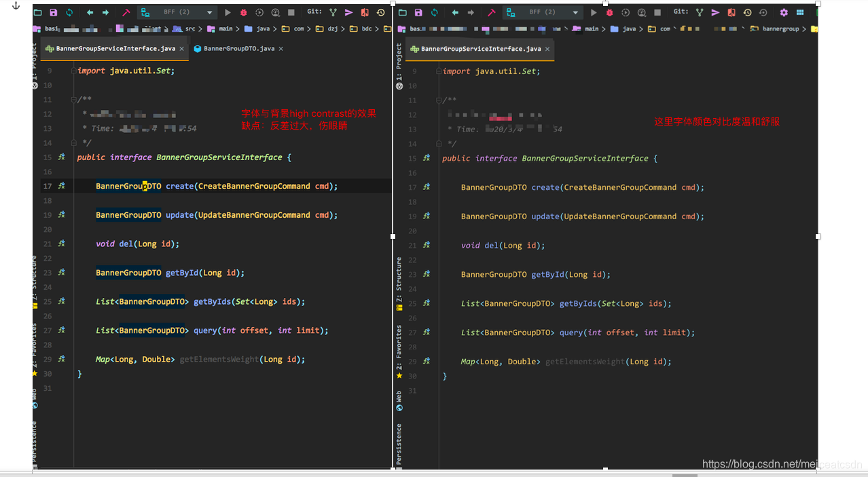Close BannerGroupServiceInterface.java tab in left IDE
The height and width of the screenshot is (477, 868).
[x=181, y=49]
